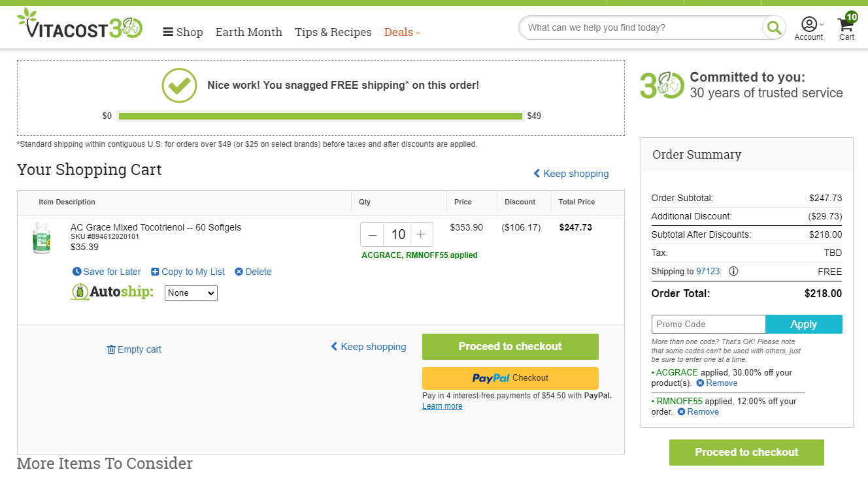Click the Vitacost logo
Screen dimensions: 868x478
[80, 24]
